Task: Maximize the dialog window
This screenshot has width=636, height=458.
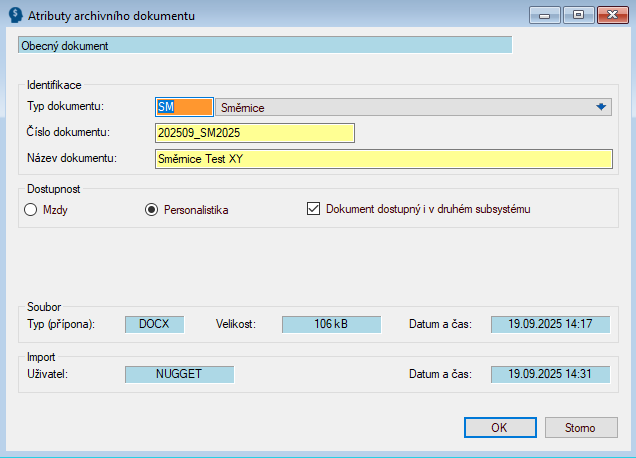Action: point(578,16)
